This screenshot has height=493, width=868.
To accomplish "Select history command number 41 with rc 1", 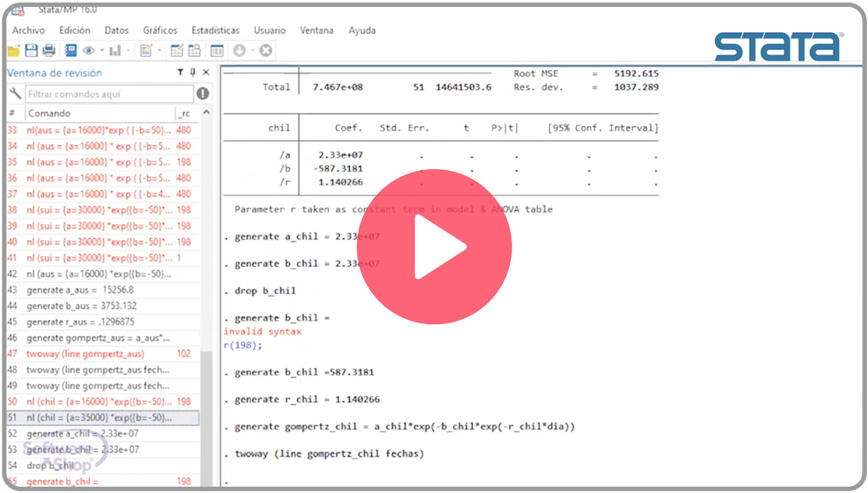I will [x=103, y=258].
